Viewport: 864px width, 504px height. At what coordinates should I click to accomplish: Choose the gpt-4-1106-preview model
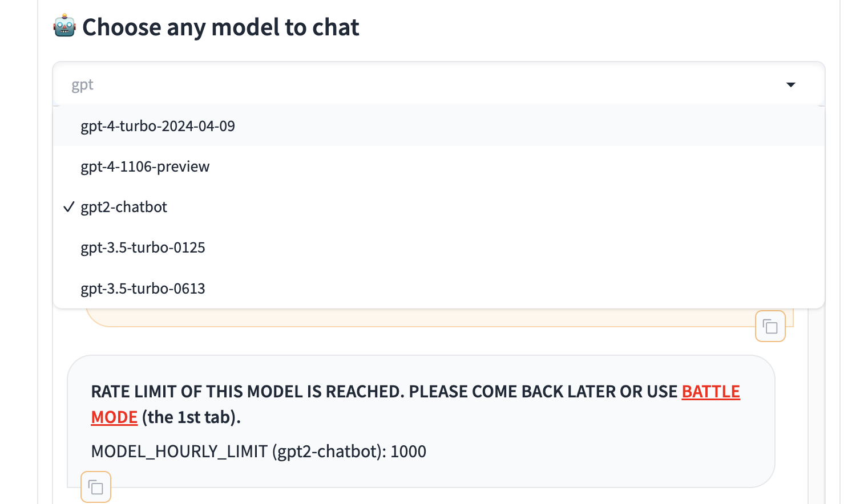pyautogui.click(x=438, y=166)
